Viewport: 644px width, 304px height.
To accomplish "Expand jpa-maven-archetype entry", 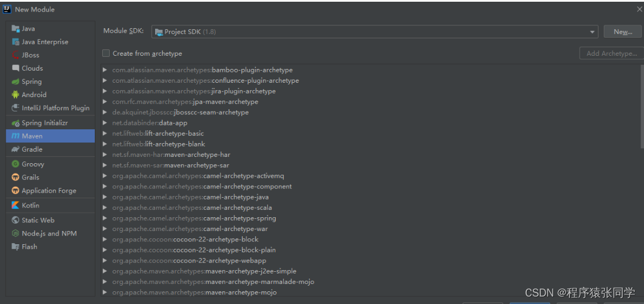I will 105,102.
